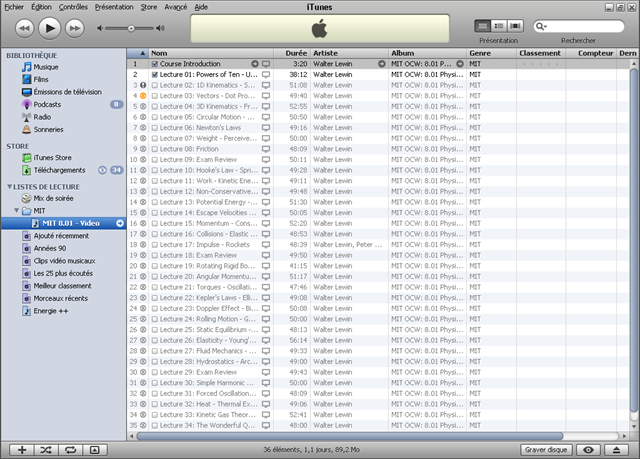Click the volume slider knob

131,28
